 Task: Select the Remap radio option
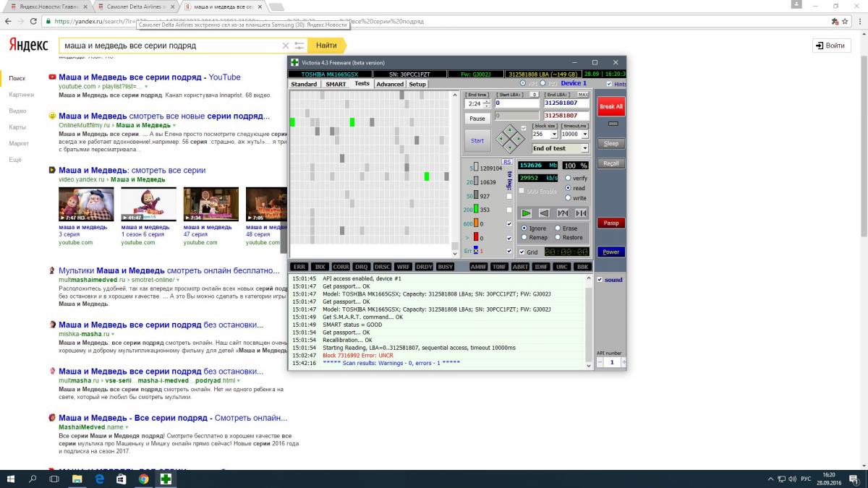523,237
